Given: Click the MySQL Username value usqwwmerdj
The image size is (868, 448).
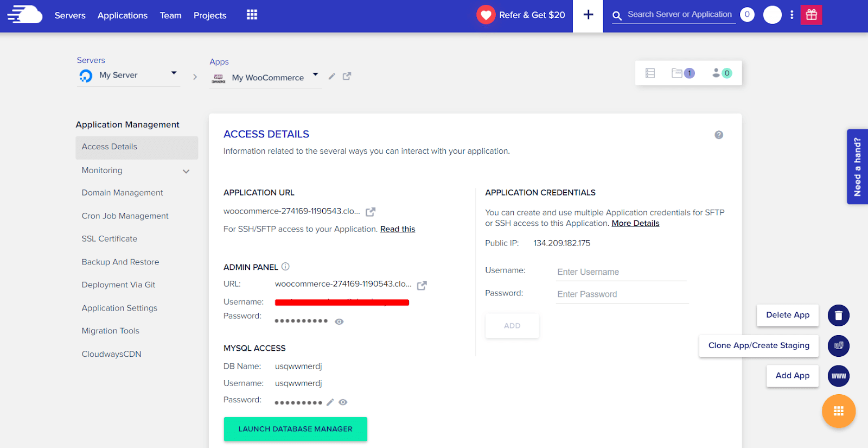Looking at the screenshot, I should tap(298, 383).
